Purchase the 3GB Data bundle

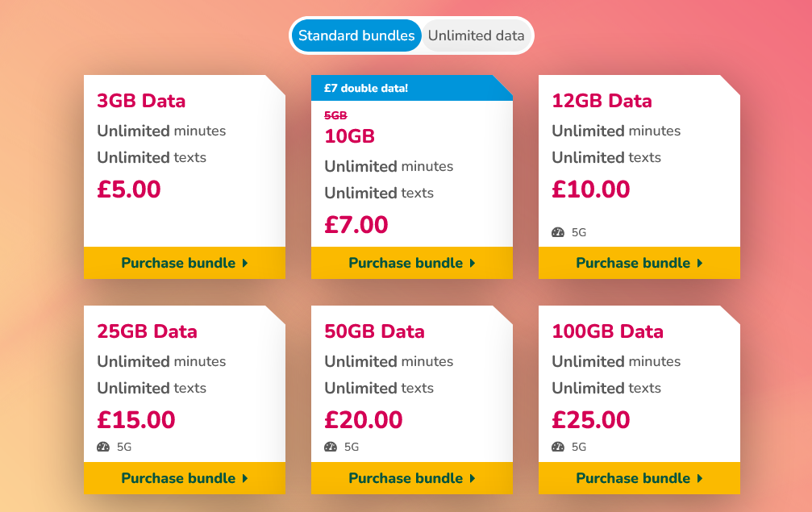[x=185, y=263]
